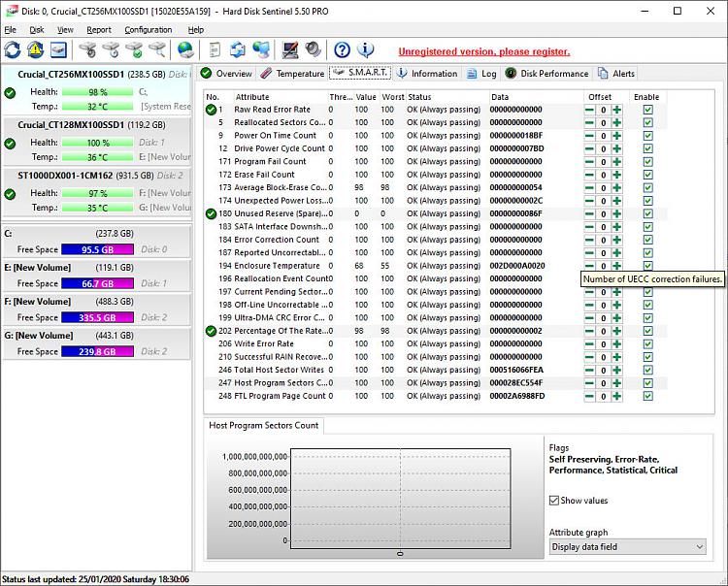The image size is (728, 586).
Task: Click the text report document toolbar icon
Action: click(x=215, y=49)
